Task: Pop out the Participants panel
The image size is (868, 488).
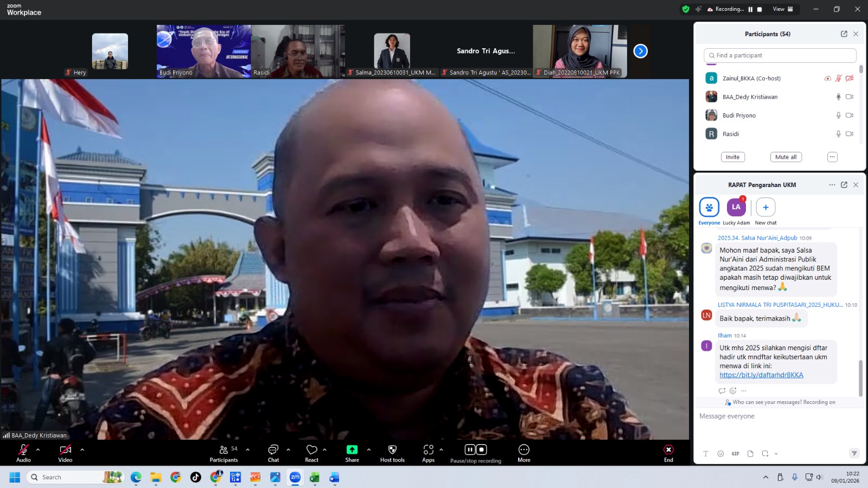Action: 844,34
